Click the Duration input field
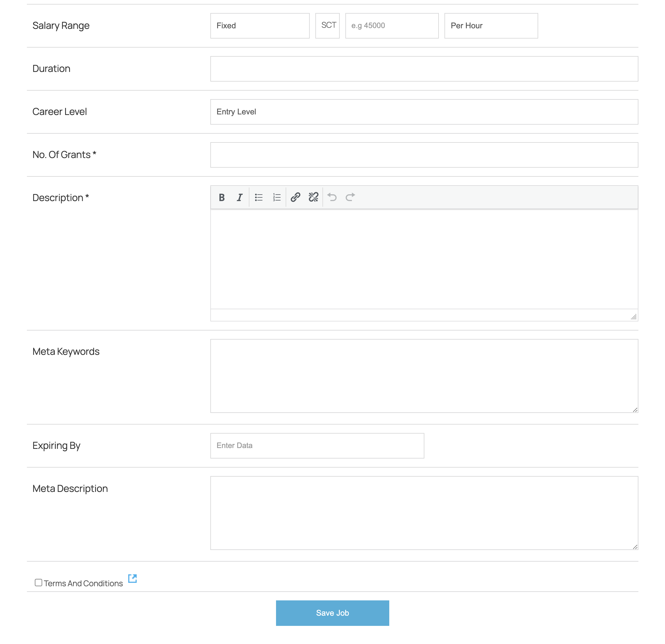This screenshot has height=644, width=665. pos(424,69)
